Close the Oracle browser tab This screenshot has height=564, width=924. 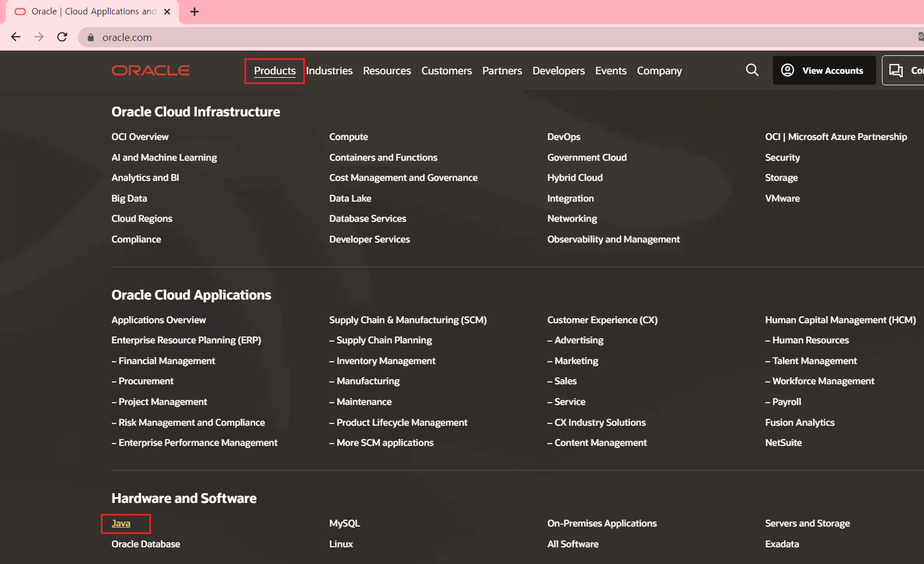pos(167,12)
